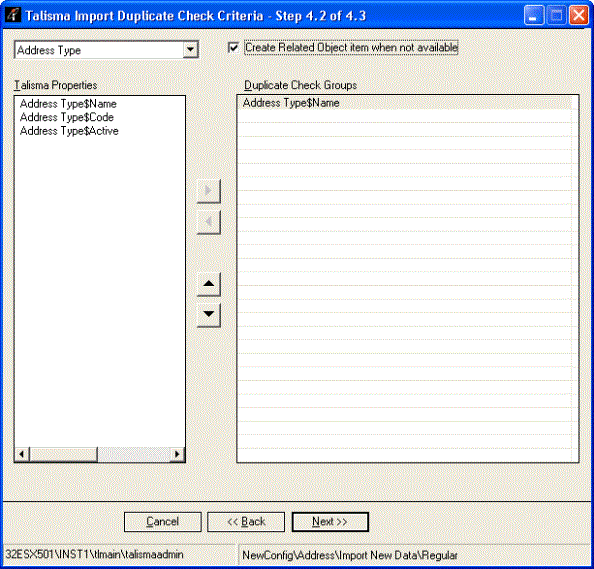The image size is (594, 569).
Task: Select Address Type$Active property
Action: [69, 131]
